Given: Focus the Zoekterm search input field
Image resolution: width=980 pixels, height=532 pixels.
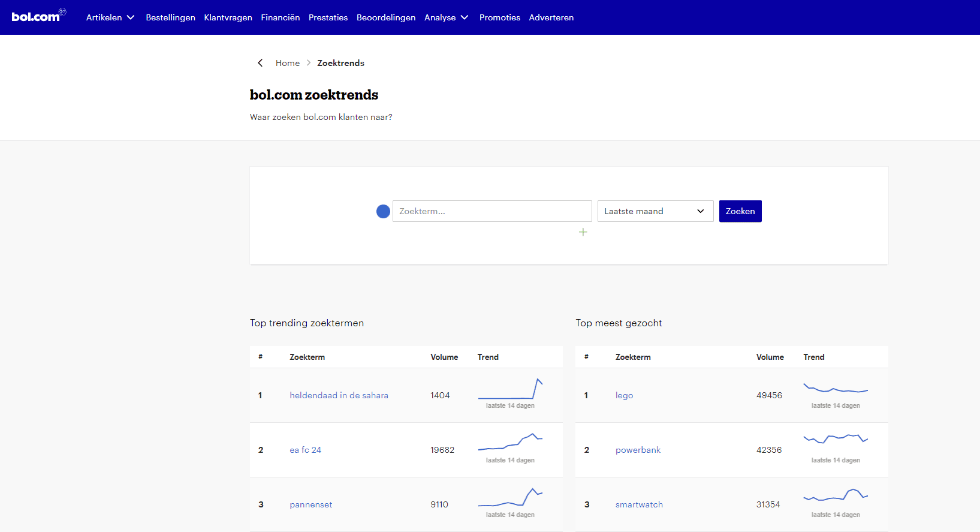Looking at the screenshot, I should tap(492, 211).
